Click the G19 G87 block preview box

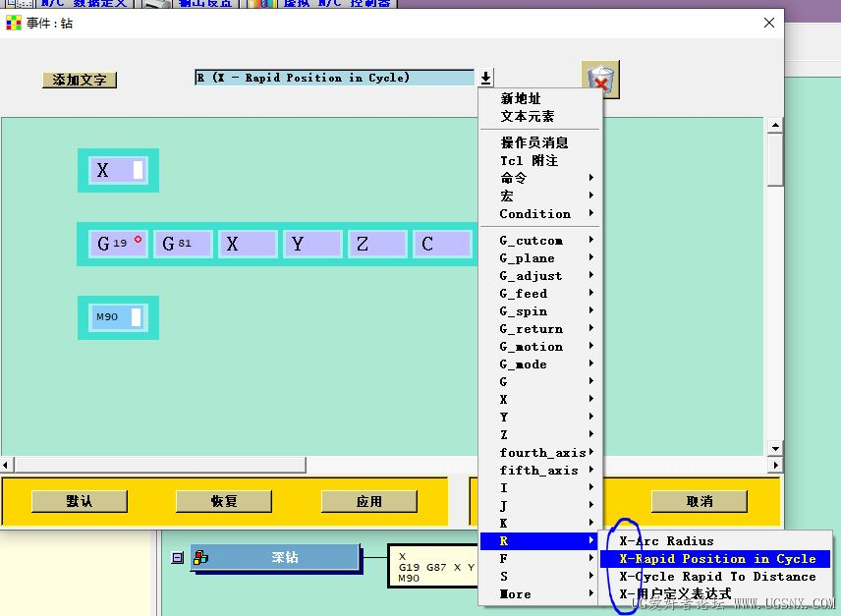click(433, 567)
